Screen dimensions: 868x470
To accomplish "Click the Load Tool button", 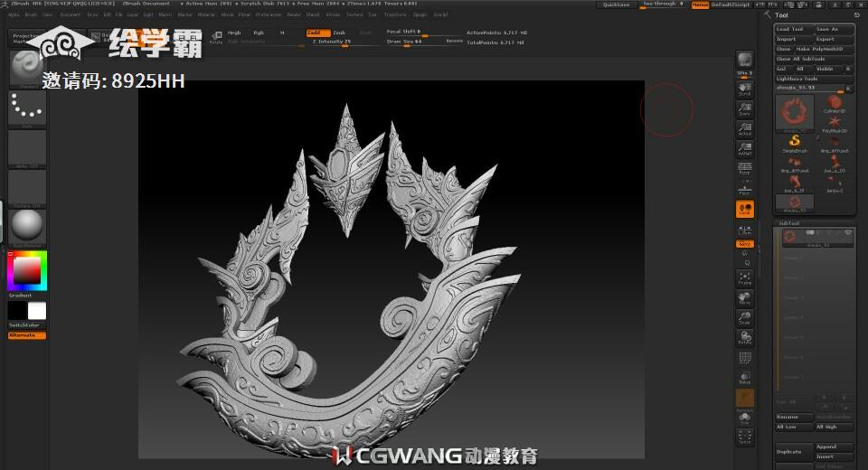I will (x=794, y=29).
